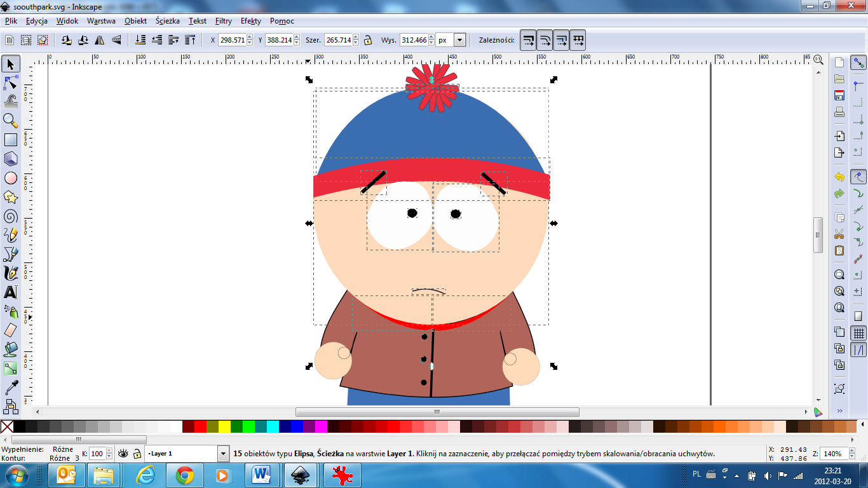Toggle snap to grid button

coord(858,333)
